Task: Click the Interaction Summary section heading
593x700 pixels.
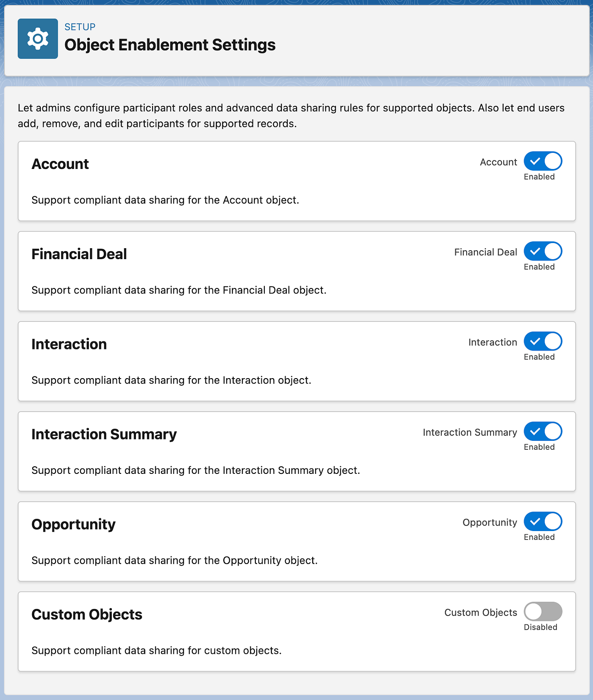Action: click(104, 434)
